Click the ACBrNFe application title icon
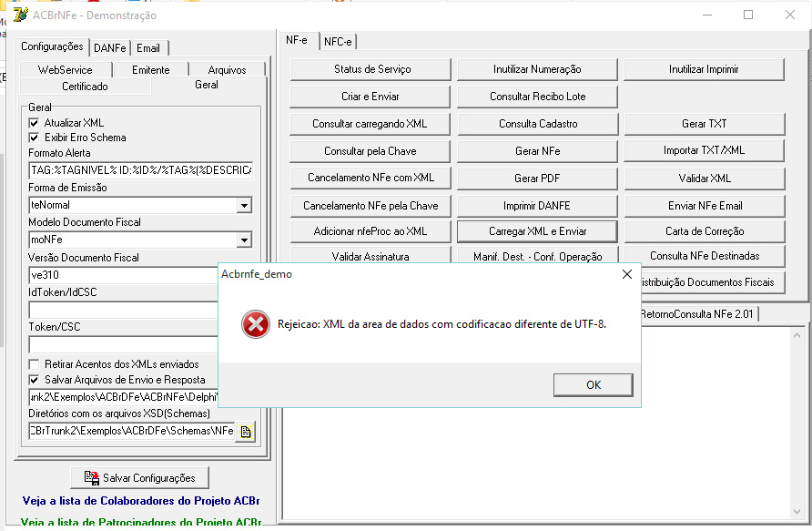812x531 pixels. 21,15
